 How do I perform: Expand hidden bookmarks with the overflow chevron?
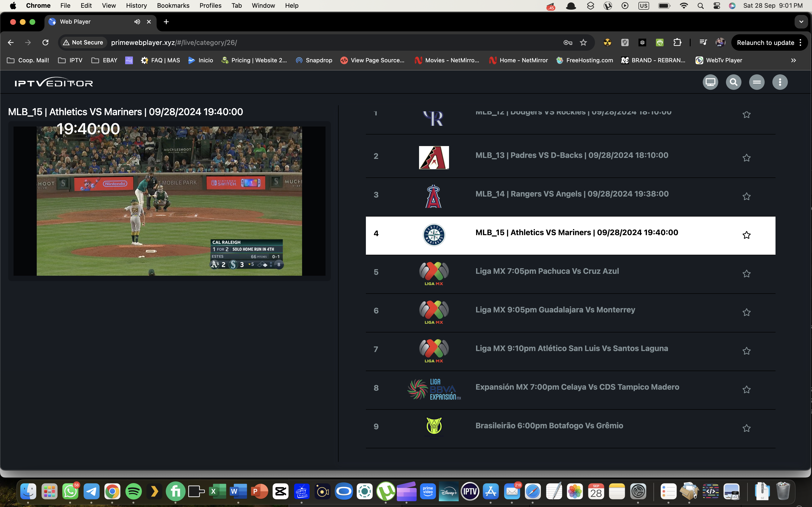pyautogui.click(x=794, y=60)
